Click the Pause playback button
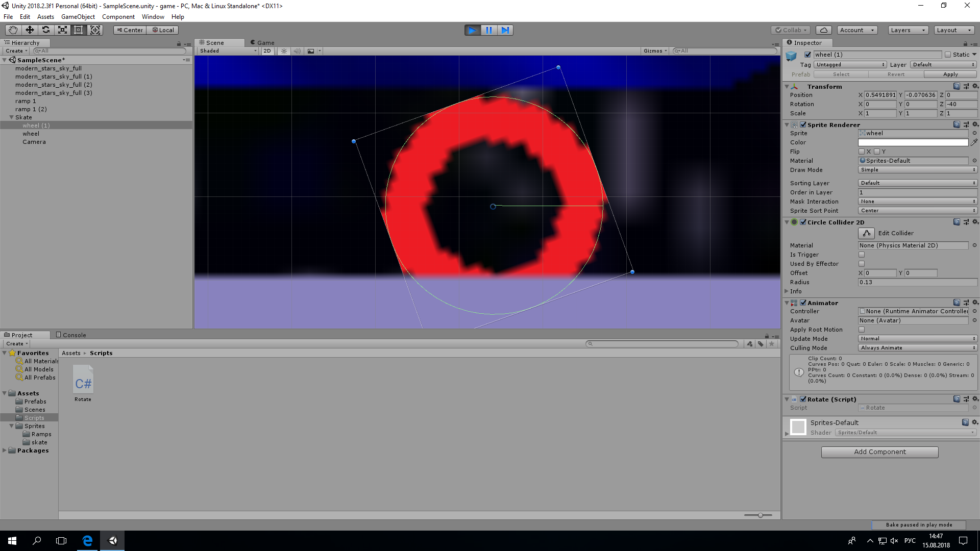This screenshot has width=980, height=551. [489, 30]
